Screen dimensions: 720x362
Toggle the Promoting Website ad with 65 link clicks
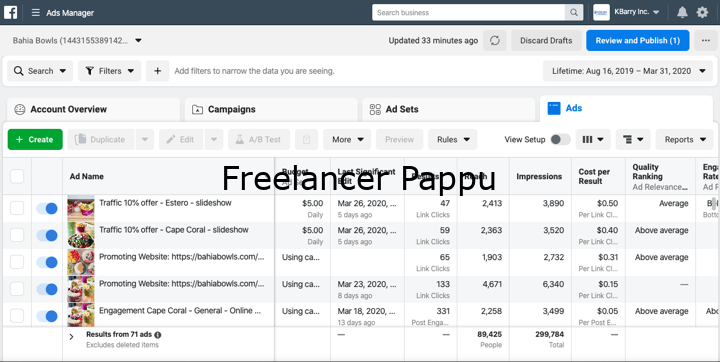click(x=47, y=262)
